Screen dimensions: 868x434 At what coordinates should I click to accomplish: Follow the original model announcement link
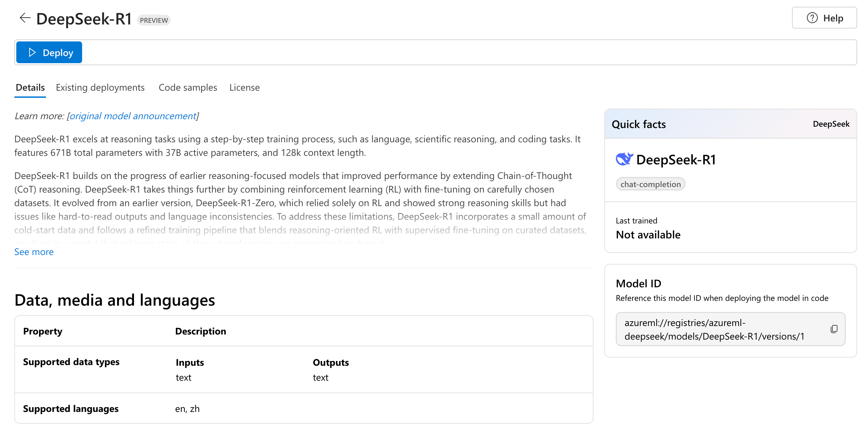(133, 116)
